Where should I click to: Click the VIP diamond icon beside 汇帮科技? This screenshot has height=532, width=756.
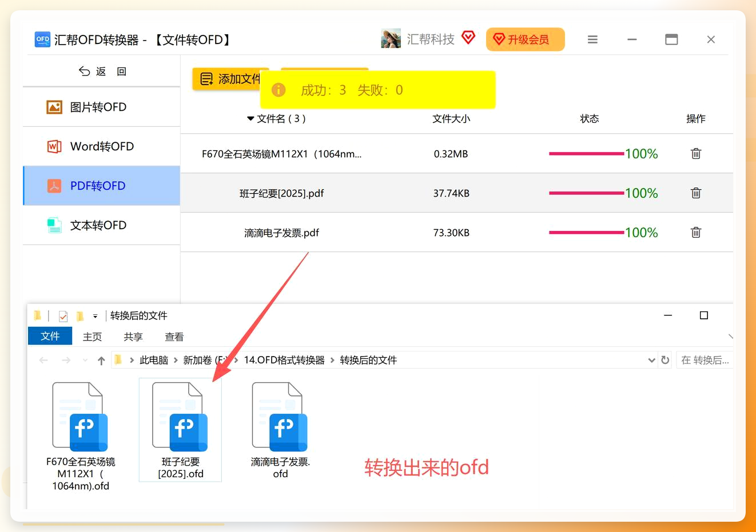click(468, 38)
